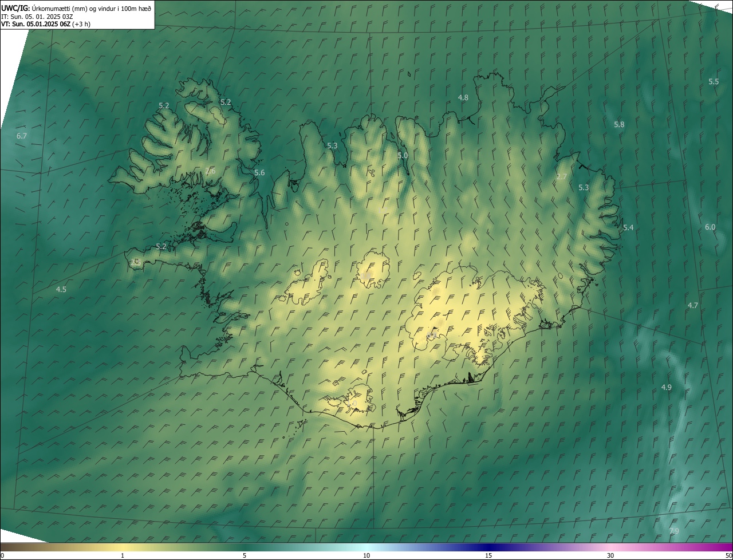The width and height of the screenshot is (733, 560).
Task: Click the colour scale tick label 50
Action: coord(728,555)
